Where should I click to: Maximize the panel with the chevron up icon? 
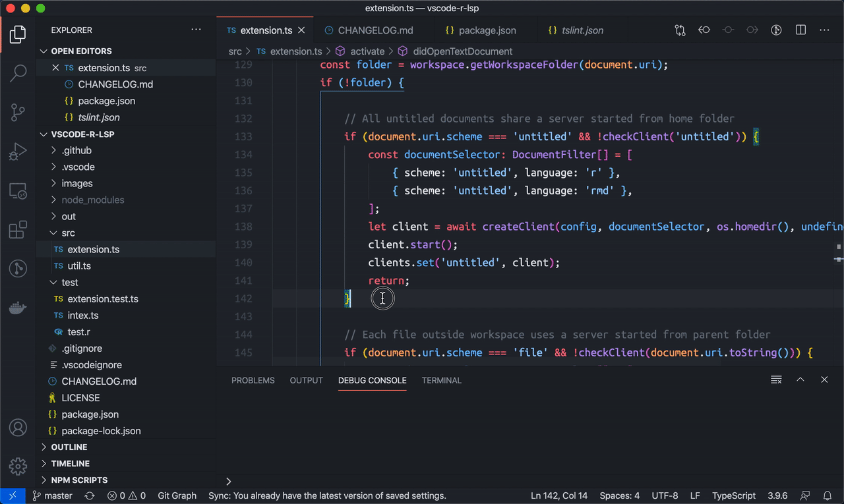point(800,380)
